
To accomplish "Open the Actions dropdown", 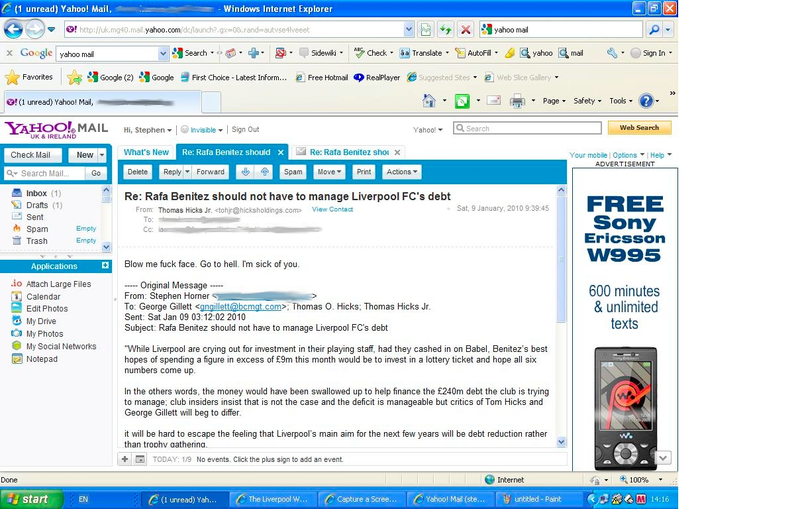I will point(402,172).
